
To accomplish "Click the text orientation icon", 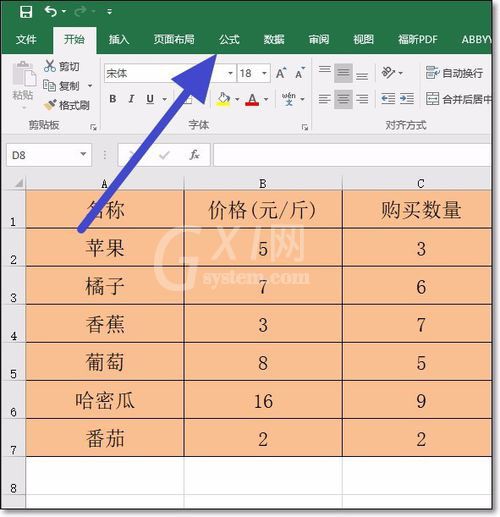I will click(x=389, y=72).
